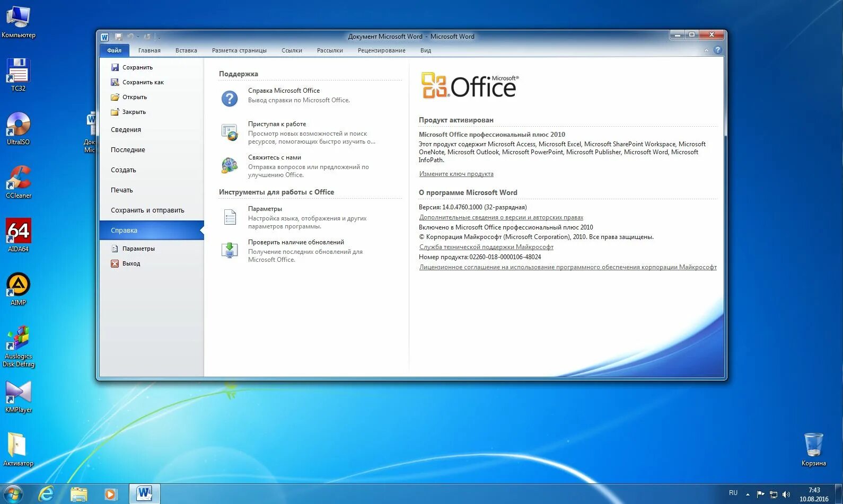The width and height of the screenshot is (843, 504).
Task: Click the Приступая к работе icon
Action: (230, 132)
